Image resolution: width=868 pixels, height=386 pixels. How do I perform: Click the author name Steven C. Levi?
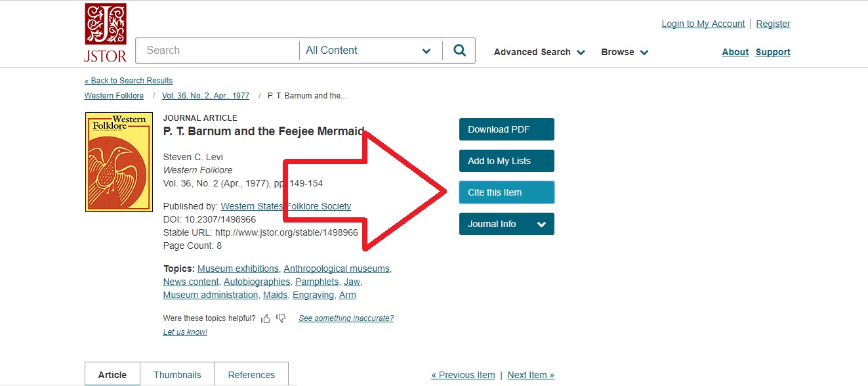pyautogui.click(x=193, y=157)
